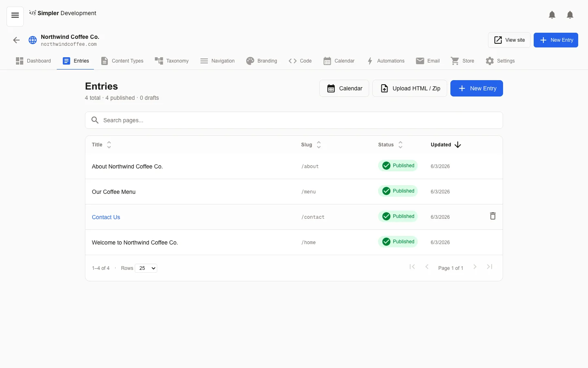The height and width of the screenshot is (368, 588).
Task: Sort entries by the Slug column
Action: (312, 145)
